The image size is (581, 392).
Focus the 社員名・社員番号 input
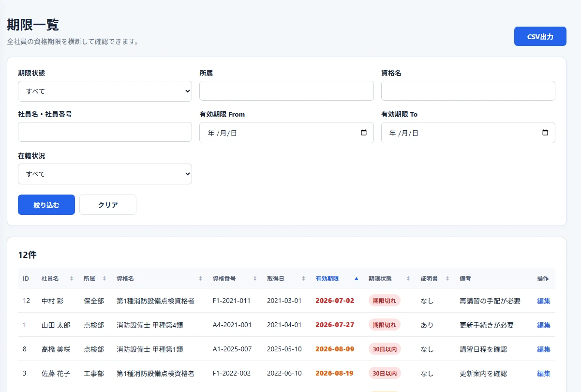tap(105, 132)
